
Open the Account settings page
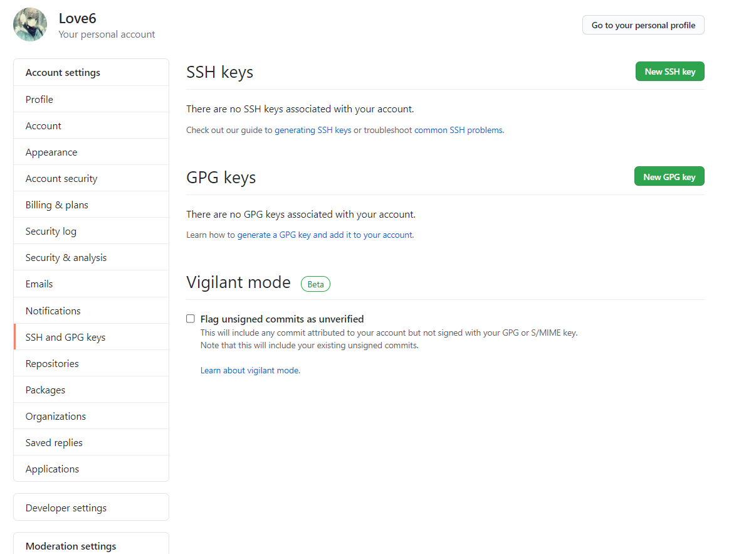pos(91,125)
